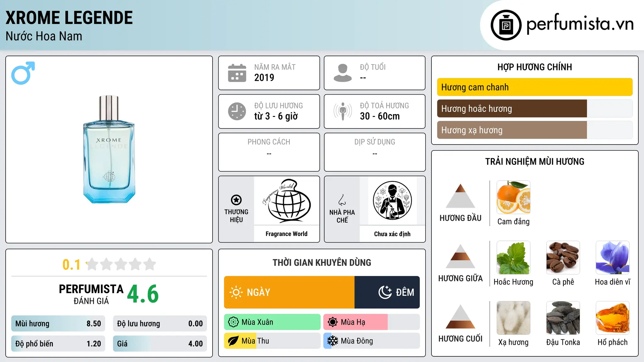The height and width of the screenshot is (362, 644).
Task: Click the Mùa Thu season bar
Action: (x=272, y=341)
